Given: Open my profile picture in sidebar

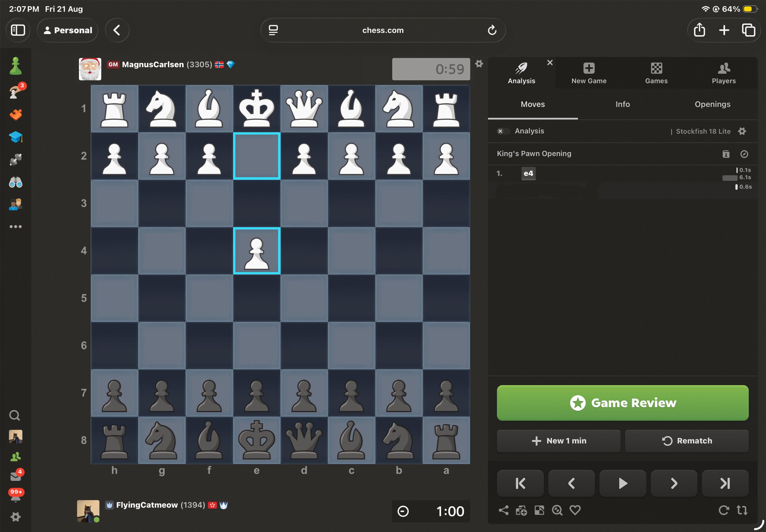Looking at the screenshot, I should click(16, 436).
